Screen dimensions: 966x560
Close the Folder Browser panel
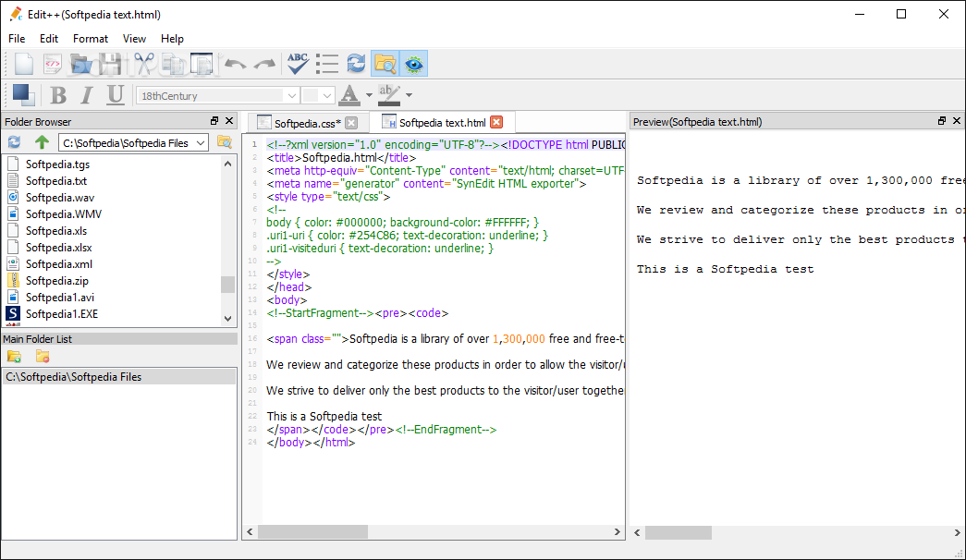[x=229, y=121]
